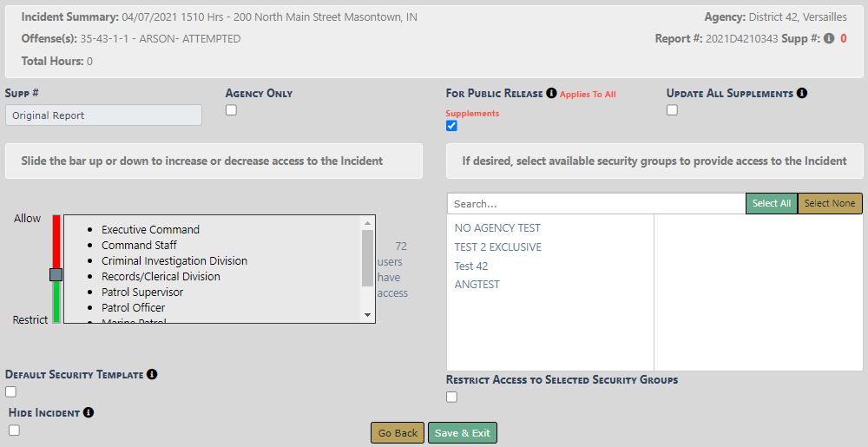
Task: Tick the Update All Supplements checkbox
Action: pos(672,110)
